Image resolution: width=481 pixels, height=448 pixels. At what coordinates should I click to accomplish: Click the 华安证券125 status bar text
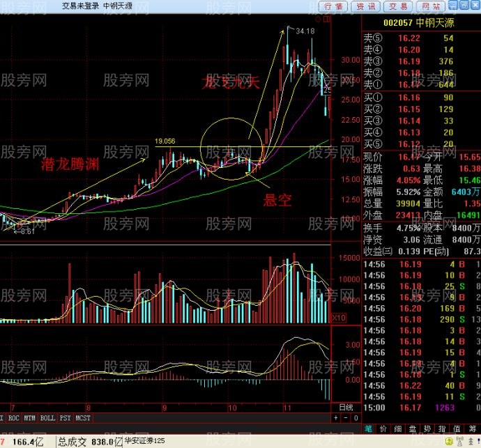[144, 441]
